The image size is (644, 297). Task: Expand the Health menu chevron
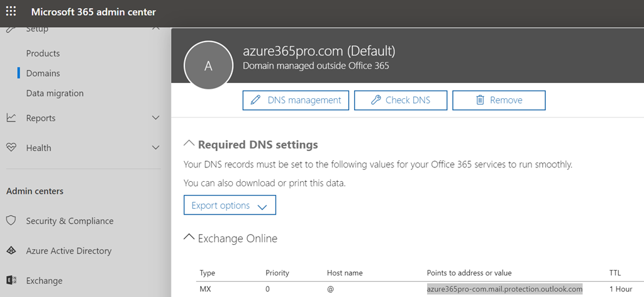[x=156, y=147]
